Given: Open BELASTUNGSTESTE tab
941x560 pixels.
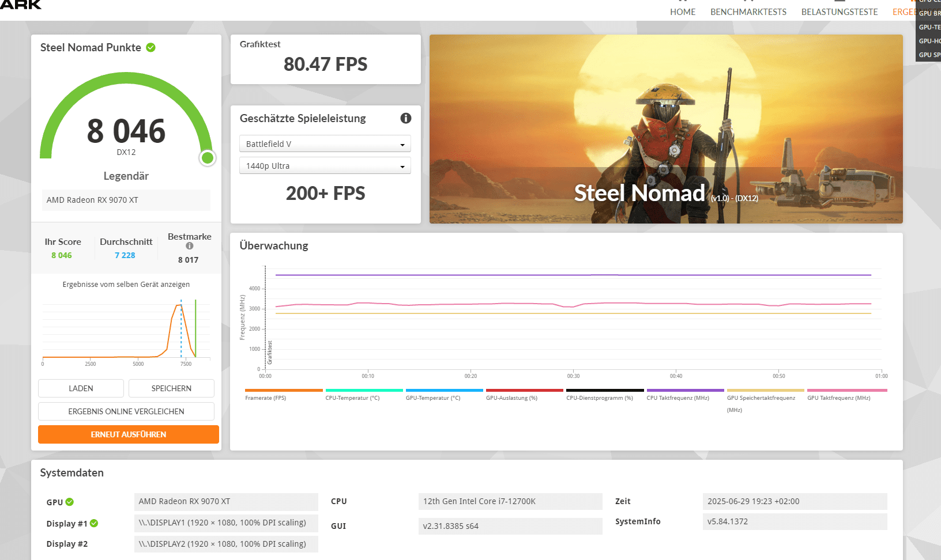Looking at the screenshot, I should pos(840,12).
